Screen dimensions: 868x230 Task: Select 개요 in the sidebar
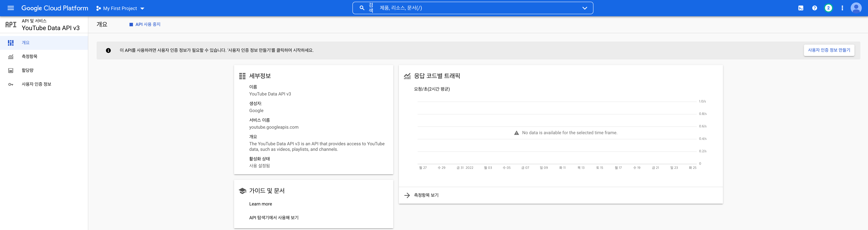coord(26,43)
